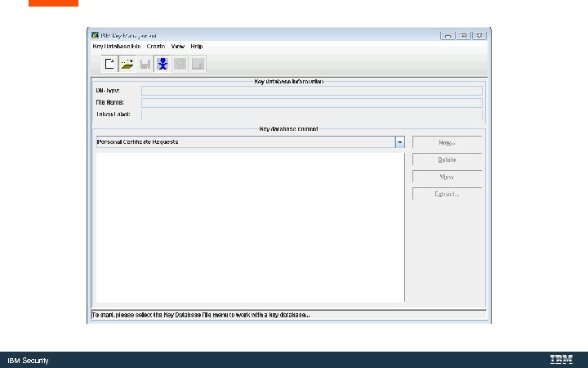
Task: Click the 'Key database content' group heading
Action: [289, 129]
